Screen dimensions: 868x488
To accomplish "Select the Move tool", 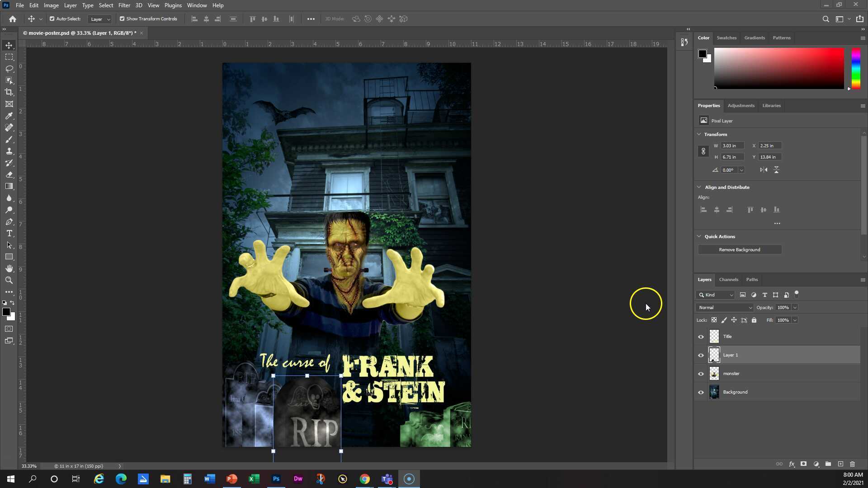I will point(9,45).
